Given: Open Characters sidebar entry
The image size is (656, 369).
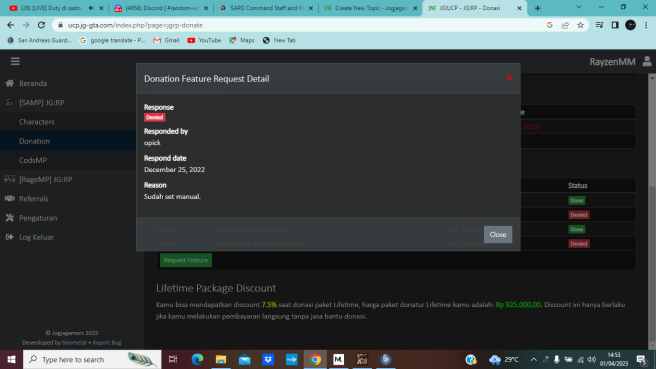Looking at the screenshot, I should click(x=37, y=122).
